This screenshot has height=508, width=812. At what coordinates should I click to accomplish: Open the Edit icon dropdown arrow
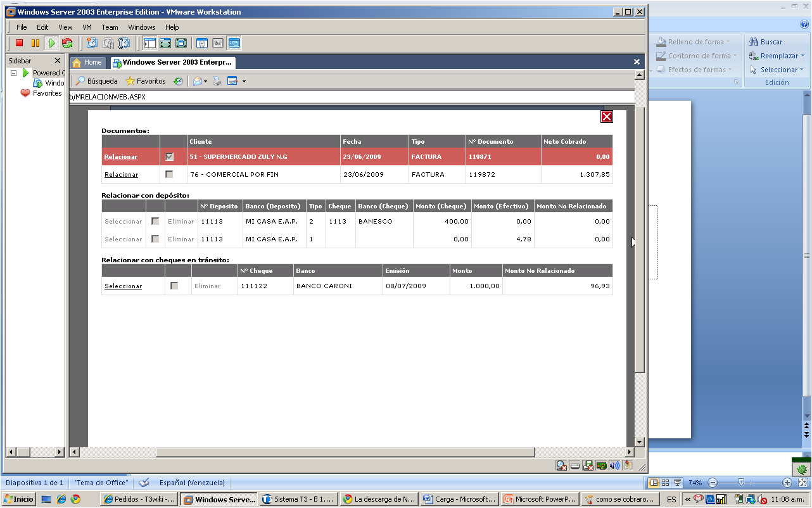point(244,82)
